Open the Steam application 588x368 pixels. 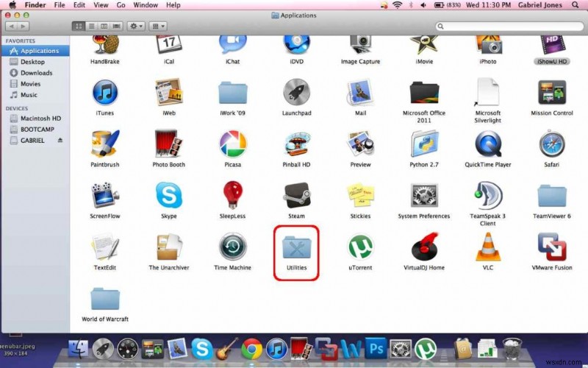tap(297, 195)
